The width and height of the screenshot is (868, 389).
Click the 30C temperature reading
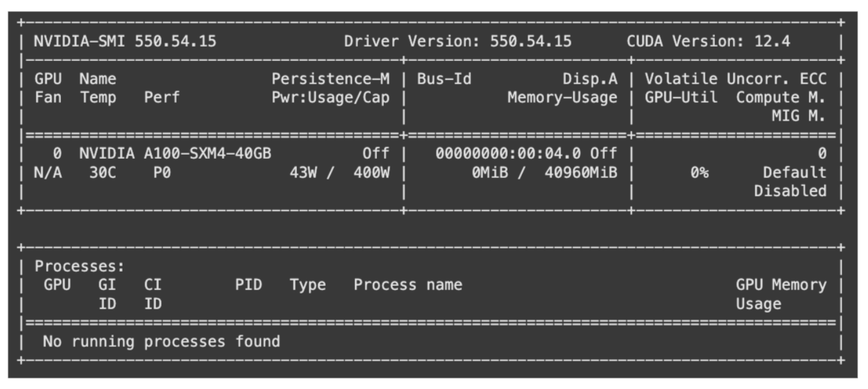(x=103, y=173)
